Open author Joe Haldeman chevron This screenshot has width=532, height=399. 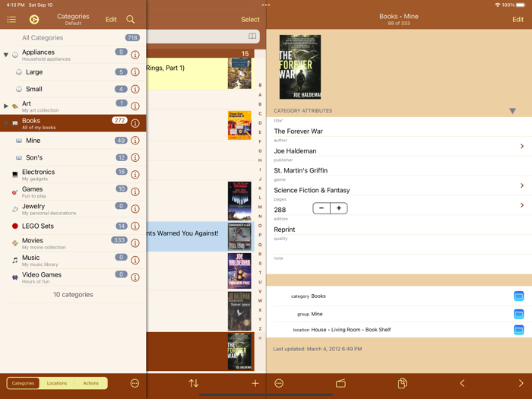(x=522, y=146)
